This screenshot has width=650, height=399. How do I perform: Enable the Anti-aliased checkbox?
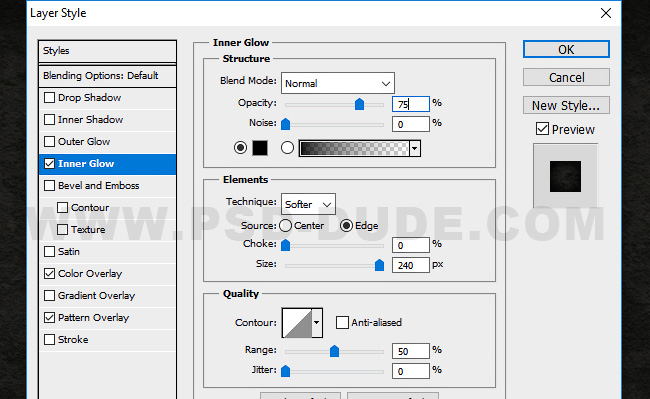coord(342,322)
